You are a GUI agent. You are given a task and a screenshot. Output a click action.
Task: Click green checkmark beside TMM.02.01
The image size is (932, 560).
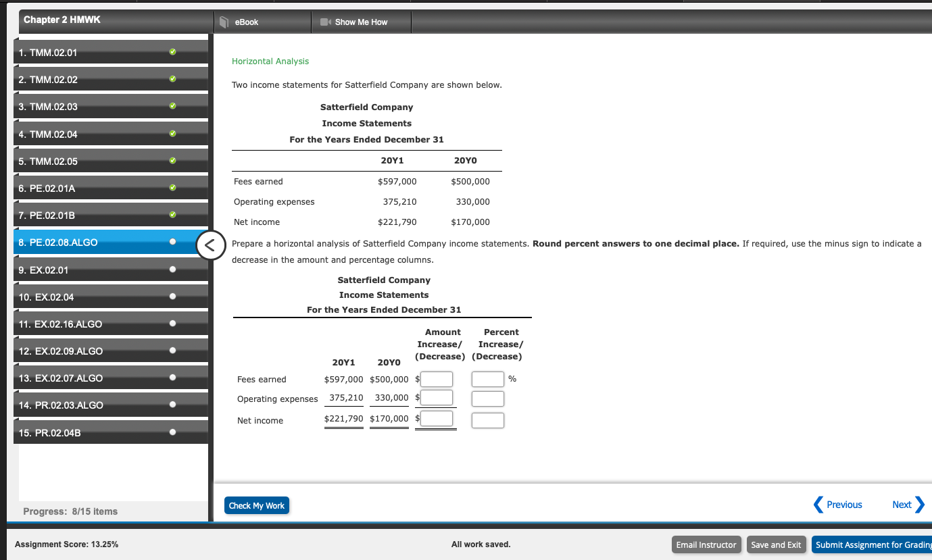[x=173, y=52]
